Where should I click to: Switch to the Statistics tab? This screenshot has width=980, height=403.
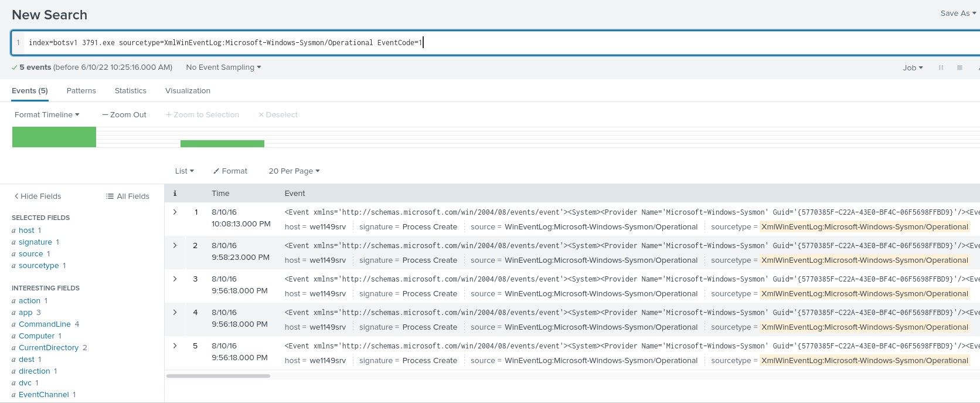click(x=131, y=90)
